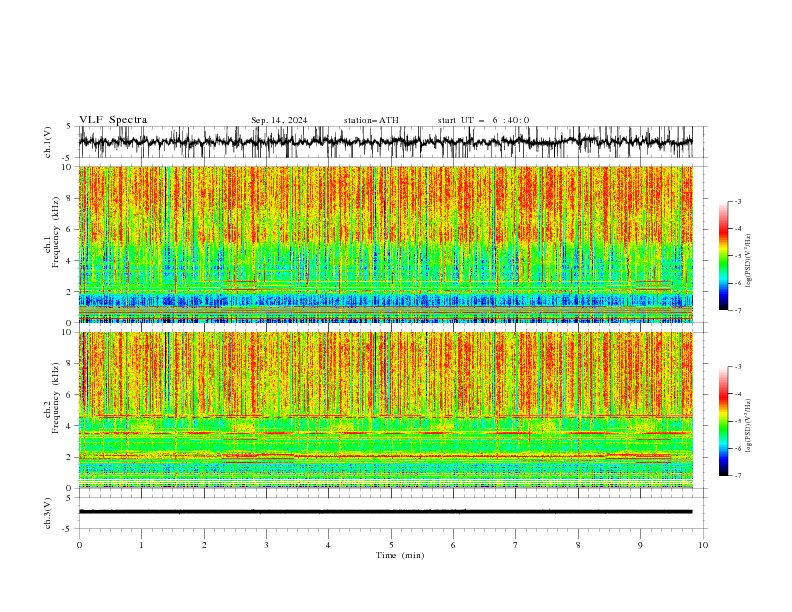Image resolution: width=792 pixels, height=612 pixels.
Task: Click the time axis tick label "0"
Action: (x=79, y=545)
